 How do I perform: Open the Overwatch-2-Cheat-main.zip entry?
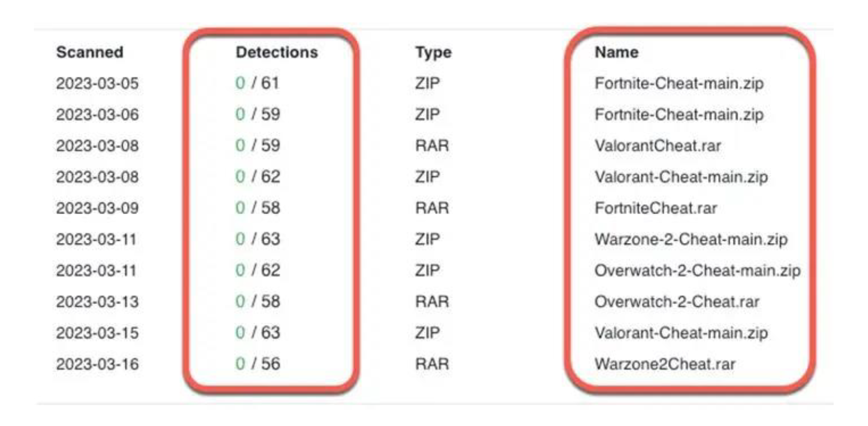coord(697,270)
